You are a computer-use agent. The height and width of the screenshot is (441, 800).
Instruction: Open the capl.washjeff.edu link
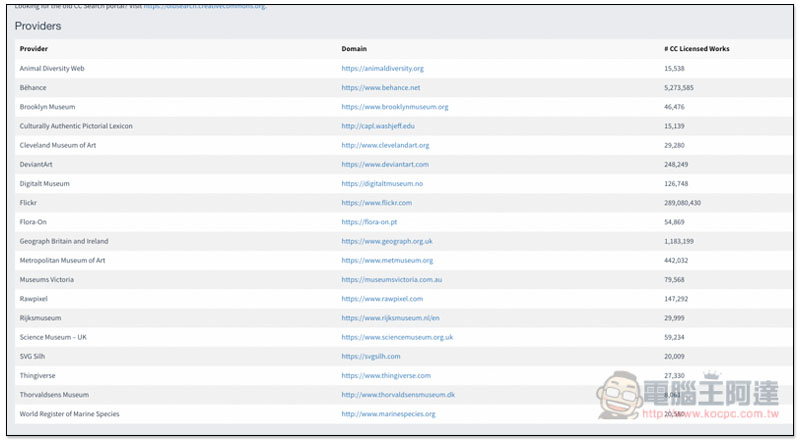[x=378, y=126]
